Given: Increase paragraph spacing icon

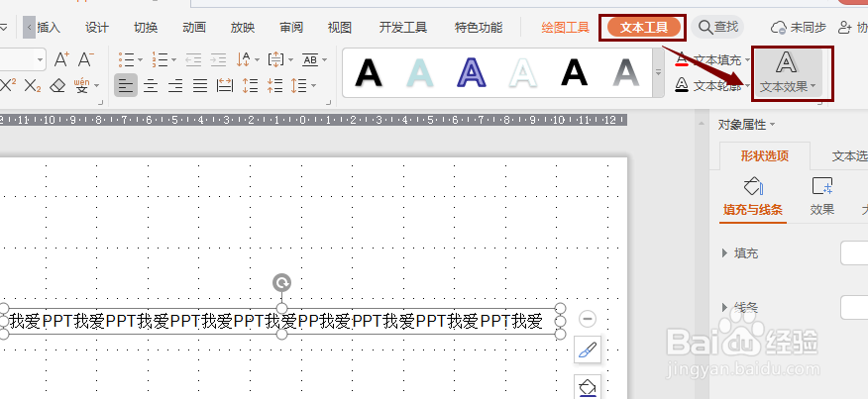Looking at the screenshot, I should 251,86.
